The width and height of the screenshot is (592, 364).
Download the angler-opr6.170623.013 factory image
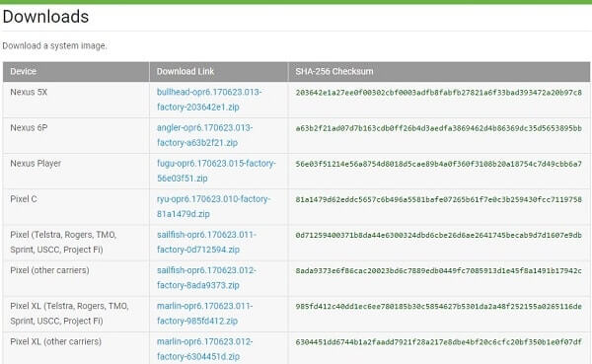[x=204, y=135]
